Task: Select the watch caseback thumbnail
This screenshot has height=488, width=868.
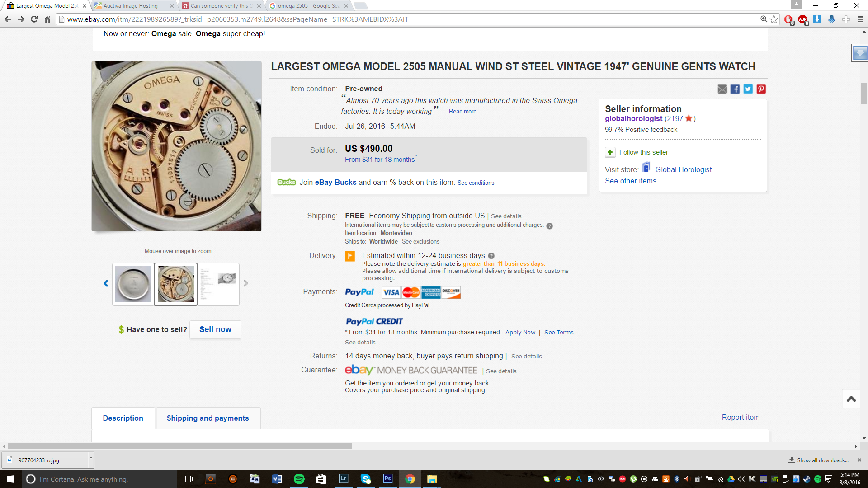Action: (x=133, y=284)
